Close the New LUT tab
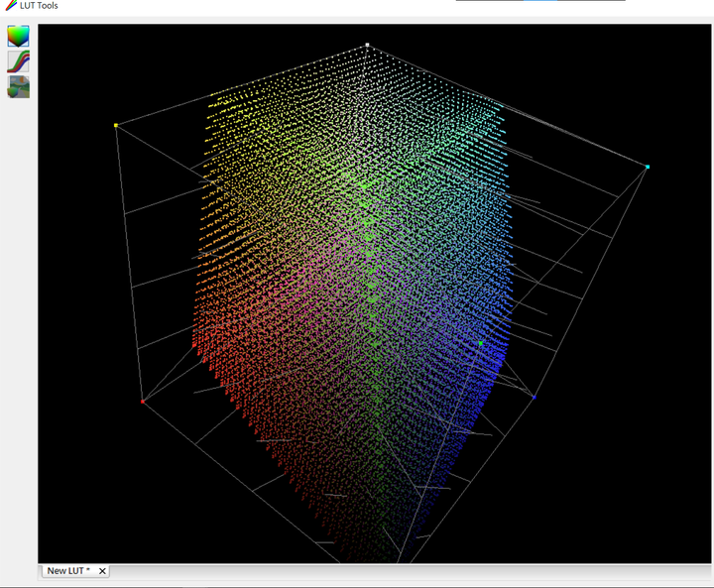 point(102,571)
